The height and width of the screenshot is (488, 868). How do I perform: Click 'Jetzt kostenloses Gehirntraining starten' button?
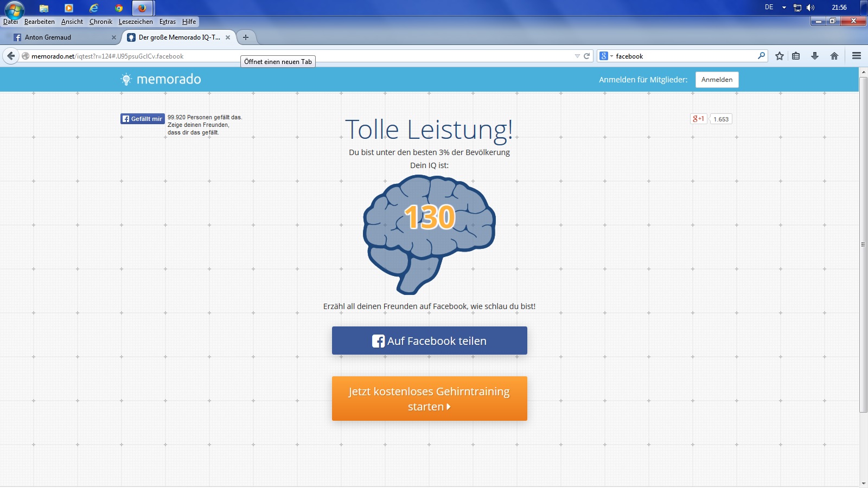(429, 399)
